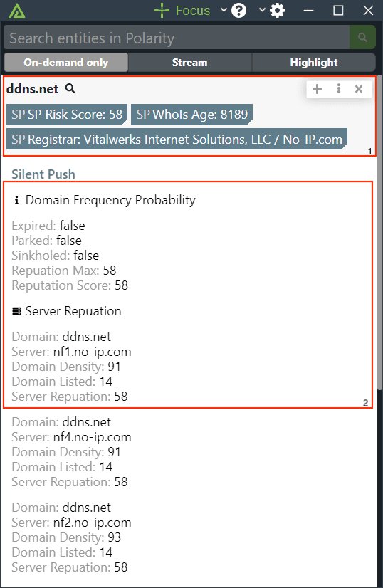The image size is (383, 588).
Task: Close the Polarity window
Action: 368,11
